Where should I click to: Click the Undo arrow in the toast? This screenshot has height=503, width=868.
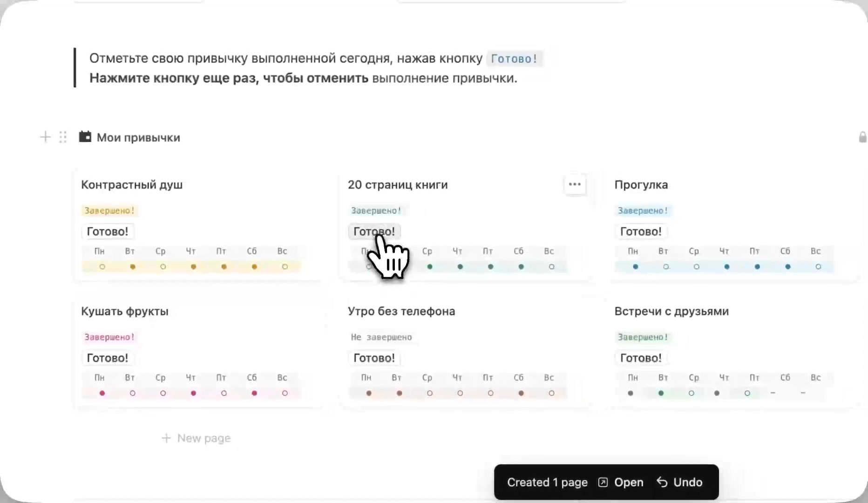[662, 483]
